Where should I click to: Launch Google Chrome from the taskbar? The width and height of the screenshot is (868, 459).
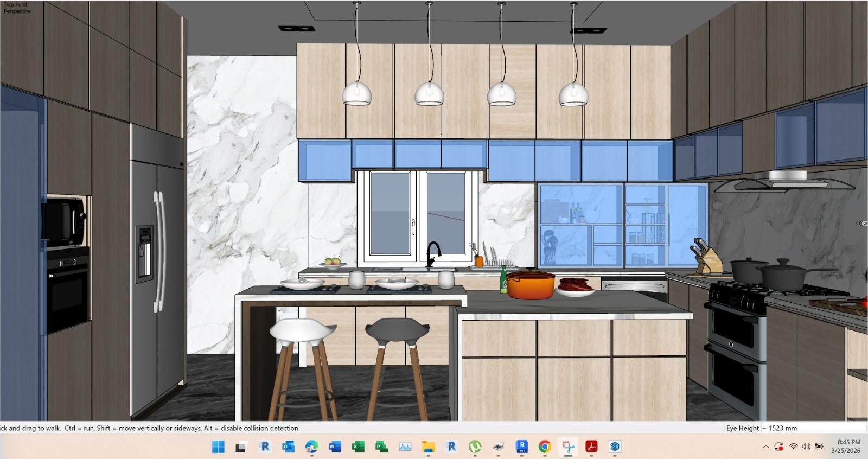coord(545,447)
